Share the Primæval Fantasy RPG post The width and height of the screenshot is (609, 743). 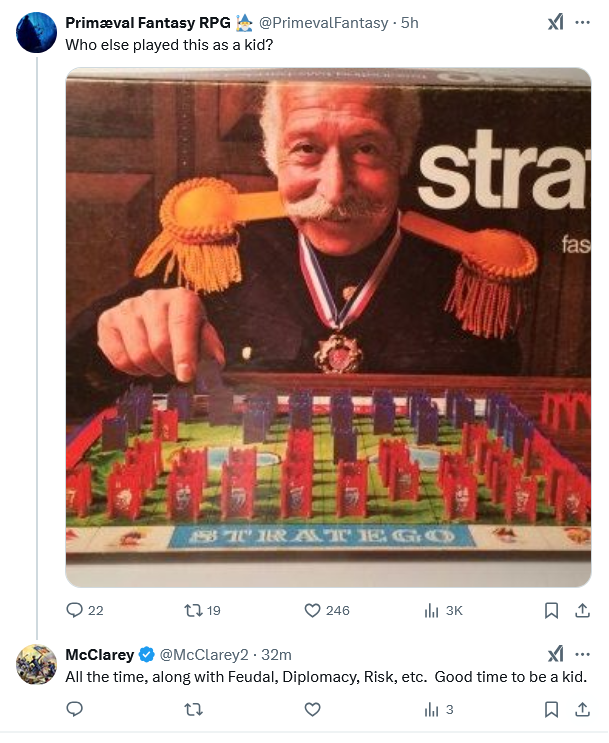[x=582, y=610]
